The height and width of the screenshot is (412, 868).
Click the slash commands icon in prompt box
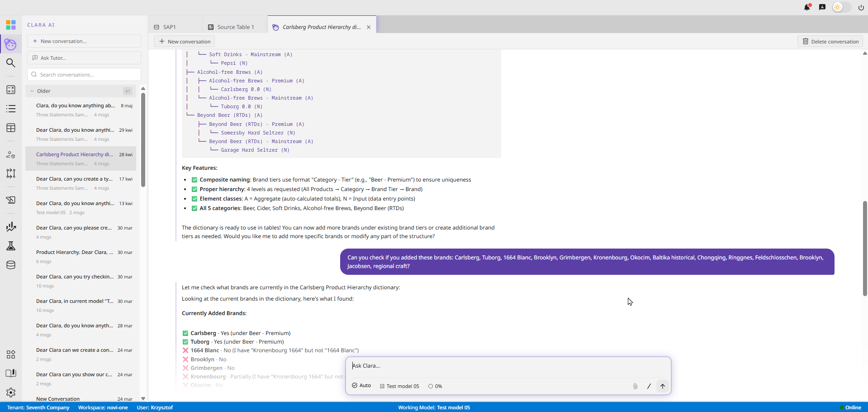(649, 386)
